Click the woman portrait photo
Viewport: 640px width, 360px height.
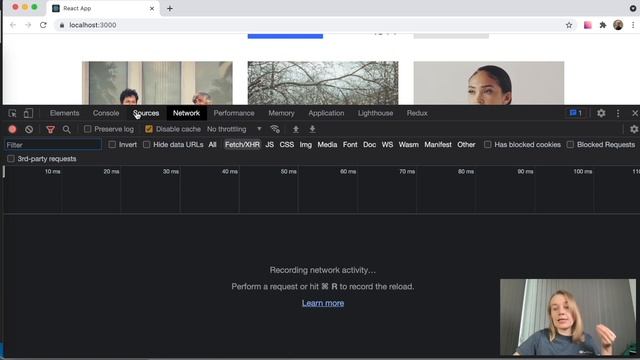point(489,83)
